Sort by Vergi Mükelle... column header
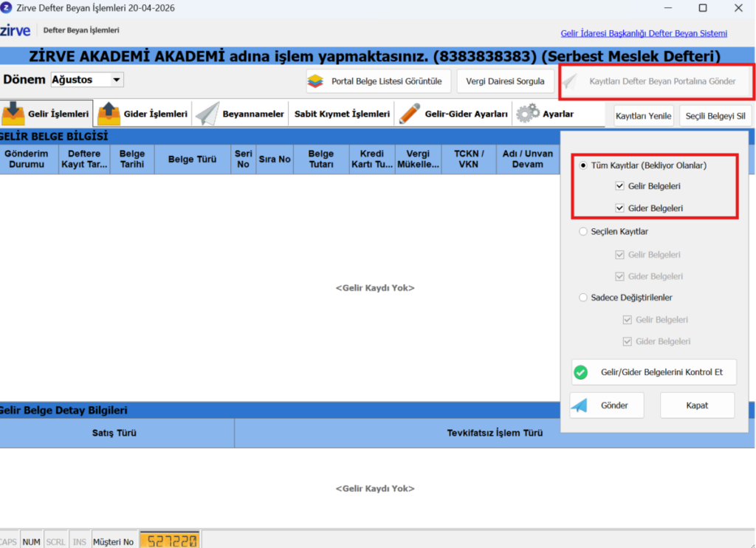The image size is (756, 548). [418, 160]
